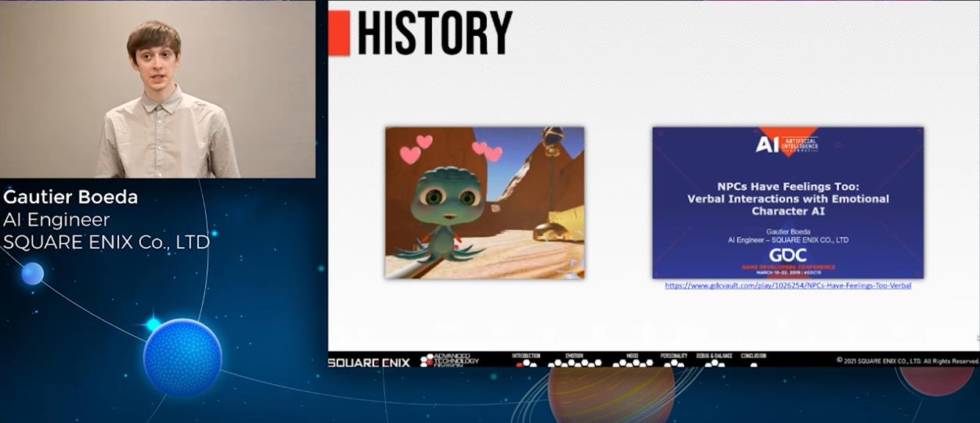Click the gdcvault.com talk hyperlink

click(787, 286)
